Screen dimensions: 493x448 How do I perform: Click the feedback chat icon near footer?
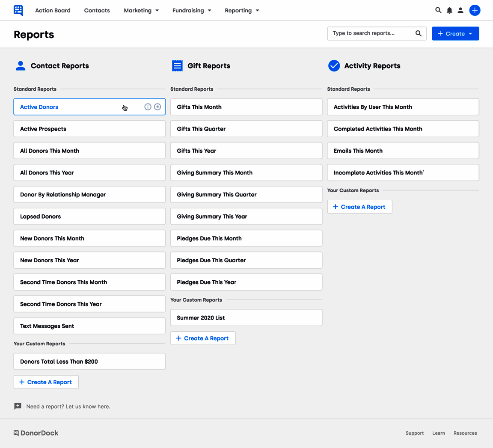tap(18, 406)
